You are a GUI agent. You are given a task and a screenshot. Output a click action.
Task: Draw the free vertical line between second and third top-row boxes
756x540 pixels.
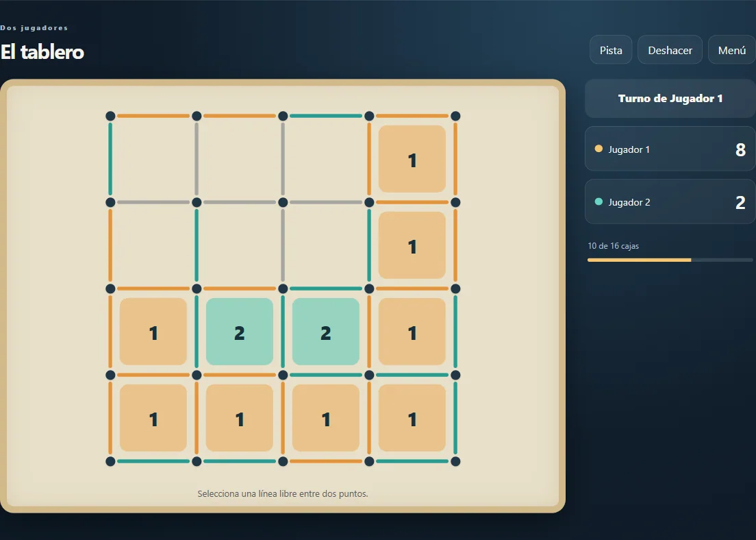(283, 159)
